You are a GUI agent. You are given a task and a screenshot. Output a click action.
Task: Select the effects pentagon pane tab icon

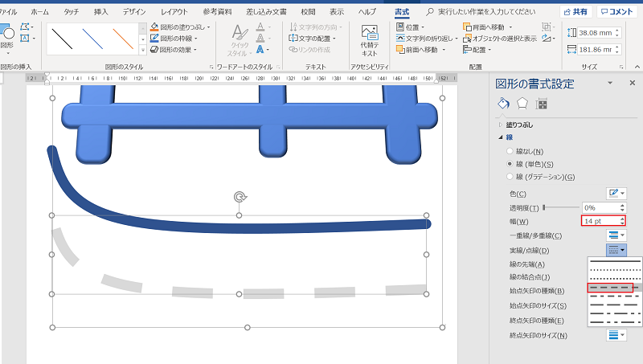point(522,104)
